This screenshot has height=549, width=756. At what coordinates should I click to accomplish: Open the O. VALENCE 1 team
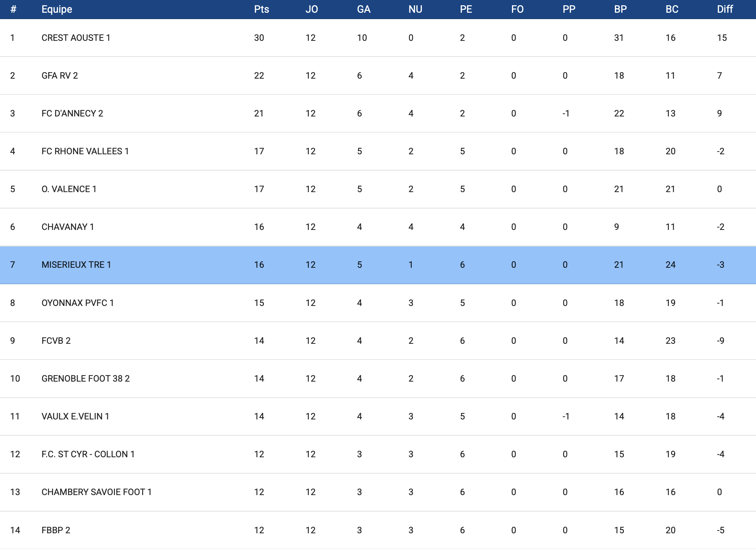coord(69,189)
